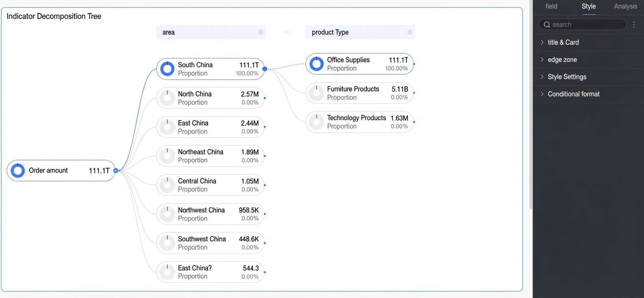Click the 448.6K value on Southwest China
The height and width of the screenshot is (298, 644).
tap(249, 239)
